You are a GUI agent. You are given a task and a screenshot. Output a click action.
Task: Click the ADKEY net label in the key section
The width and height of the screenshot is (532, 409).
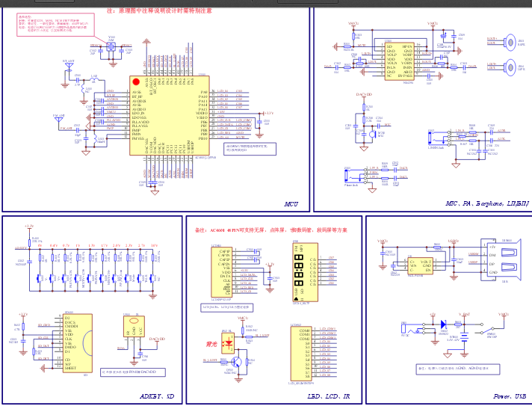[x=21, y=248]
